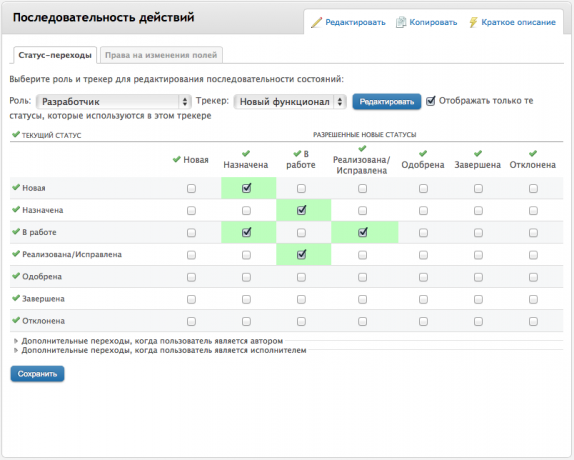Click green check beside the Одобрена row label
574x460 pixels.
(x=16, y=276)
